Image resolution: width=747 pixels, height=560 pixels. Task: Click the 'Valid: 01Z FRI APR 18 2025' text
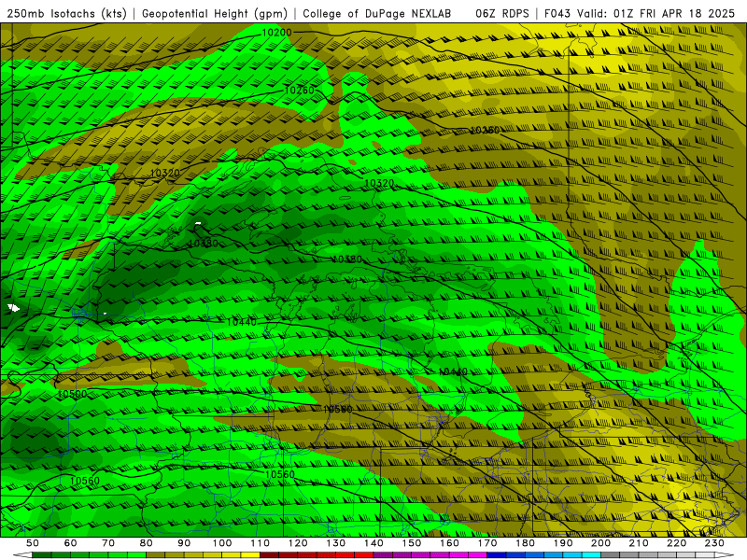pyautogui.click(x=656, y=14)
